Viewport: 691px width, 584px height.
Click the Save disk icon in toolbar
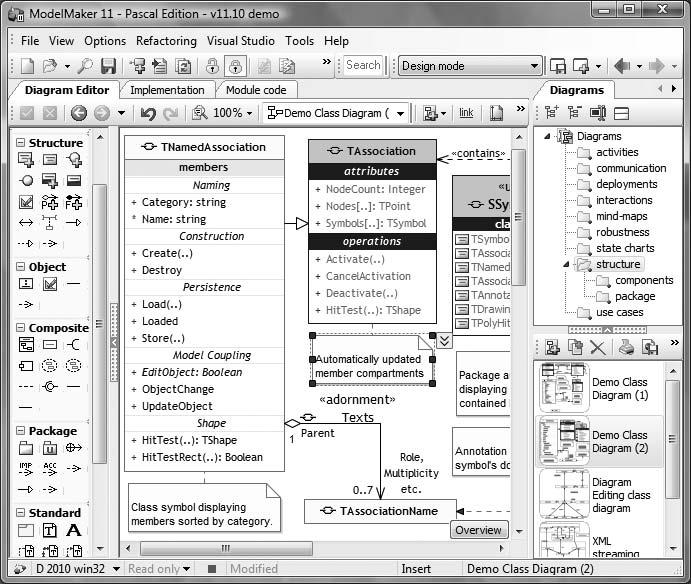click(108, 66)
